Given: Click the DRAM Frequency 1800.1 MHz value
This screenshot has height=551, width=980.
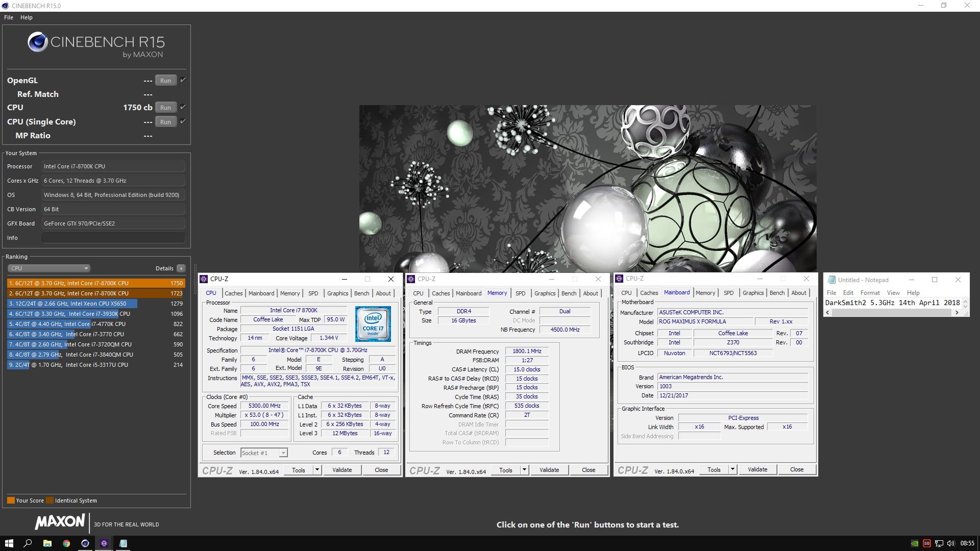Looking at the screenshot, I should pos(527,352).
